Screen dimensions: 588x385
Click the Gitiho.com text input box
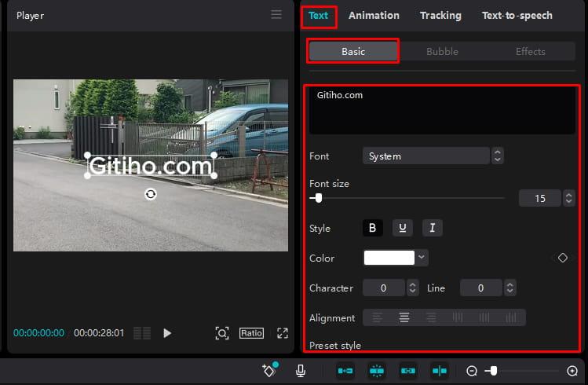coord(442,110)
